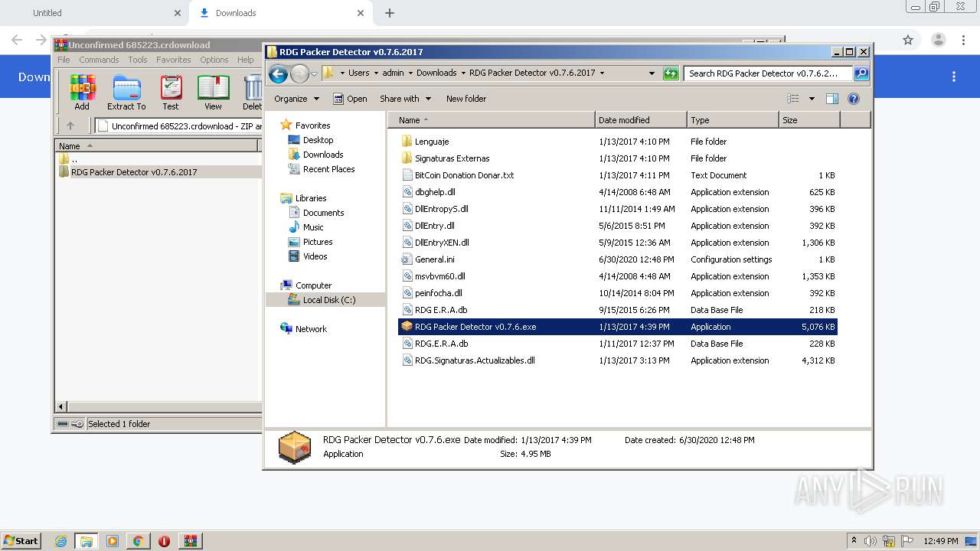Open WinRAR File menu
Screen dimensions: 980x551
coord(64,60)
